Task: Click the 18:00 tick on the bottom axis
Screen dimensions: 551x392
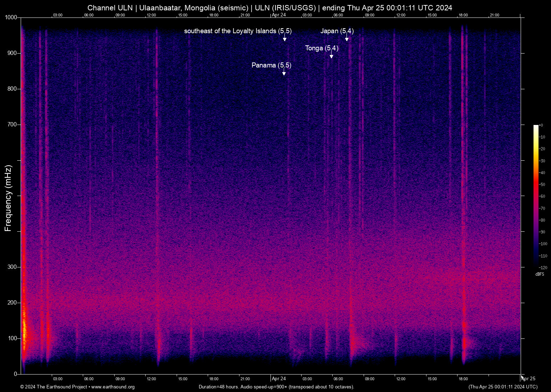Action: (x=214, y=379)
